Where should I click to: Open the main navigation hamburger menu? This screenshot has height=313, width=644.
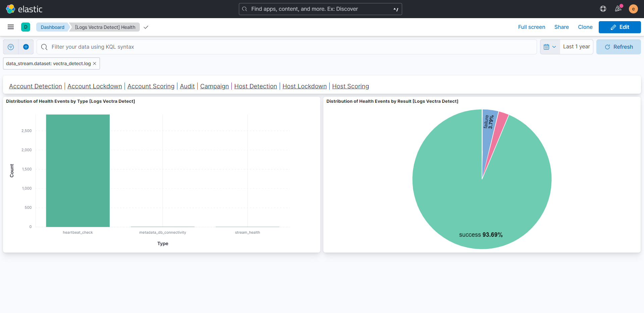[x=11, y=27]
